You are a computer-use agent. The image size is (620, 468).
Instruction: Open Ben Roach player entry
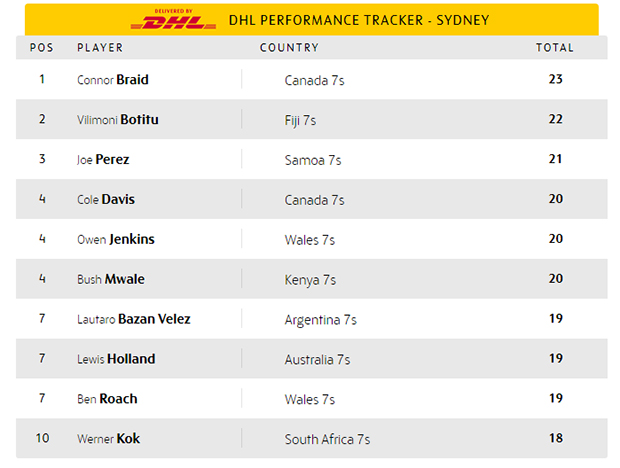[x=107, y=399]
